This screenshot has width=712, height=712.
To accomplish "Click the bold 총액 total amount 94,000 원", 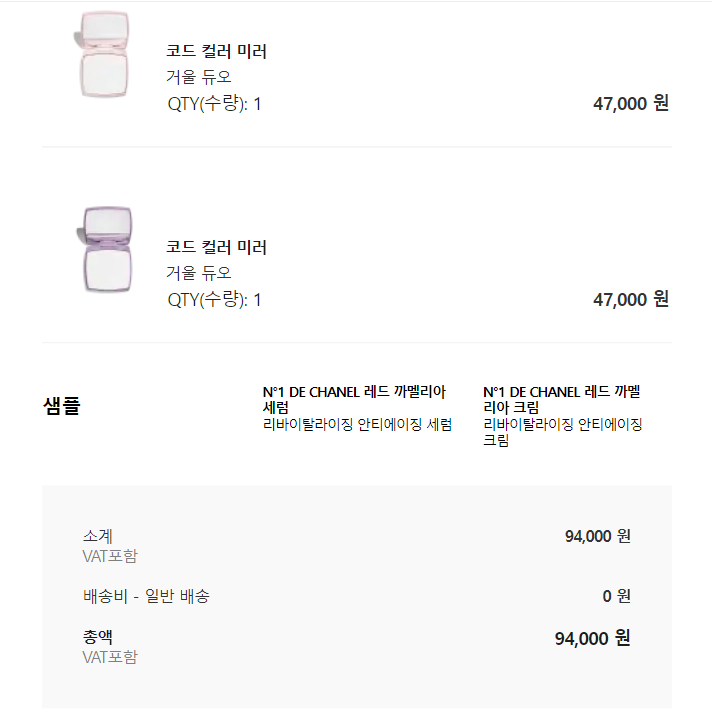I will (592, 638).
